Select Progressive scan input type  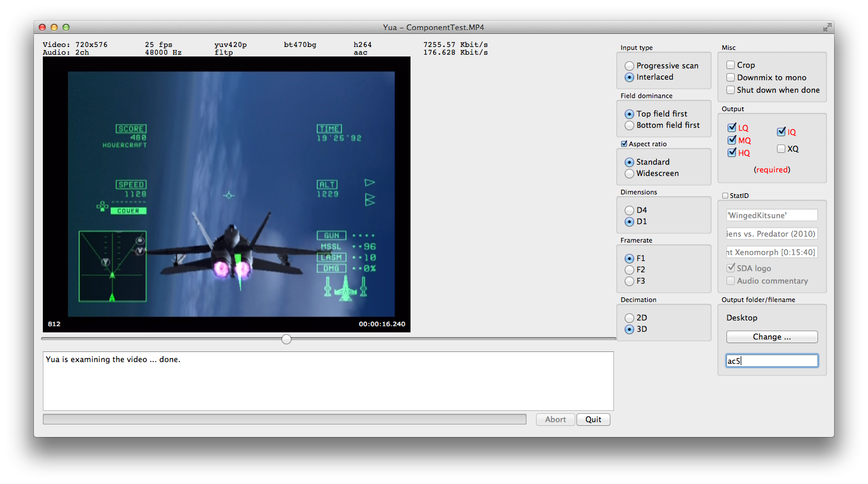(x=629, y=66)
